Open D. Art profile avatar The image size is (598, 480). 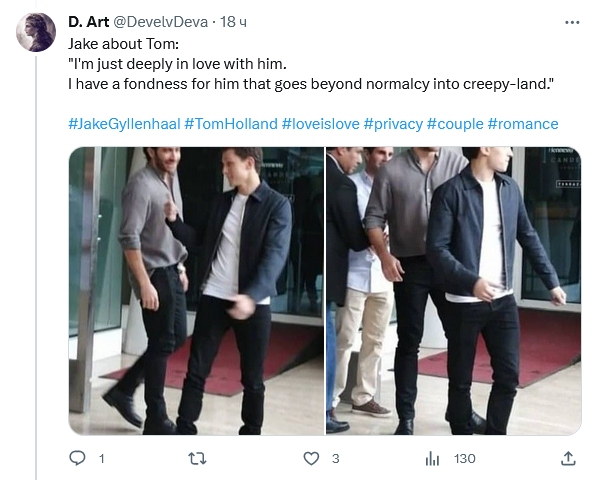[36, 32]
